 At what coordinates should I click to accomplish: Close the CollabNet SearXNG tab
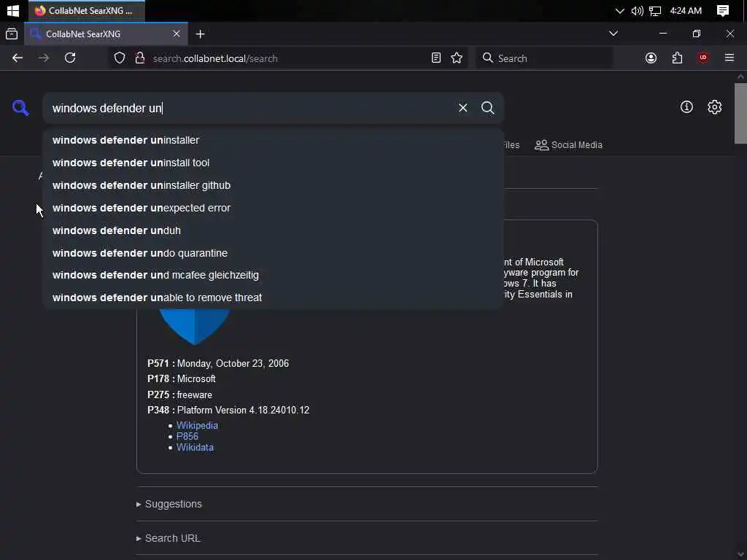(x=177, y=34)
